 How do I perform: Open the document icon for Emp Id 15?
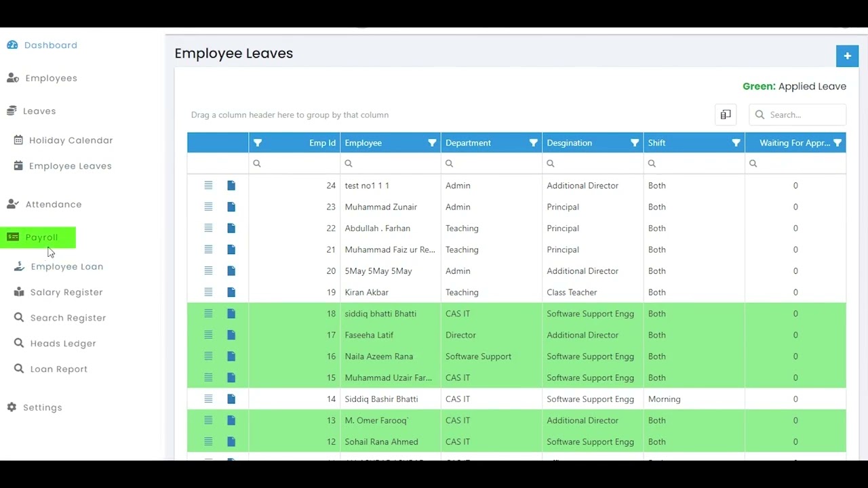pyautogui.click(x=231, y=378)
